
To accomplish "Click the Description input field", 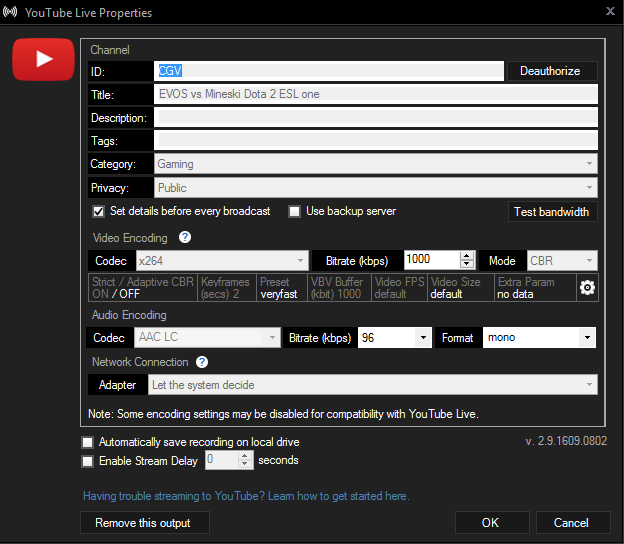I will pos(376,117).
